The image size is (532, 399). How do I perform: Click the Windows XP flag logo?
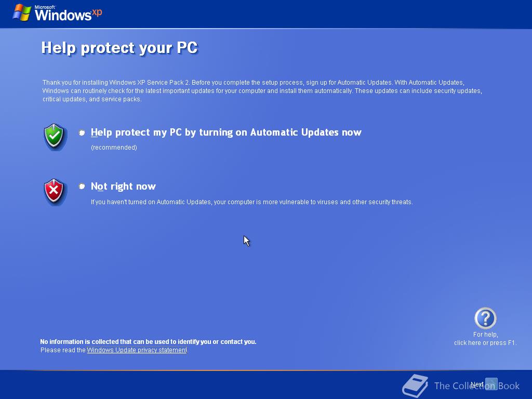tap(22, 13)
